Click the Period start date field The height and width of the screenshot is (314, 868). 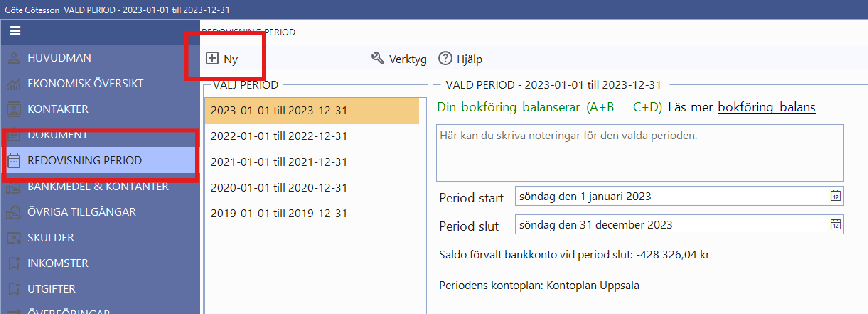tap(679, 196)
